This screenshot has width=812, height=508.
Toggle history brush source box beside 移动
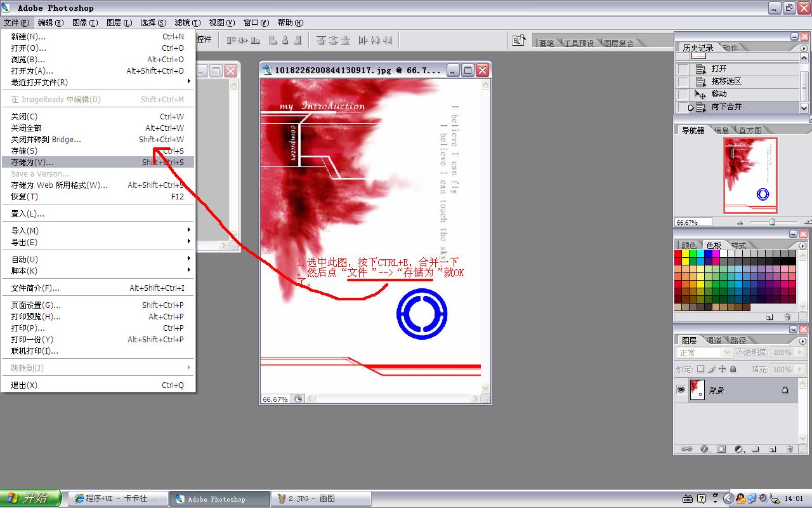pos(683,94)
